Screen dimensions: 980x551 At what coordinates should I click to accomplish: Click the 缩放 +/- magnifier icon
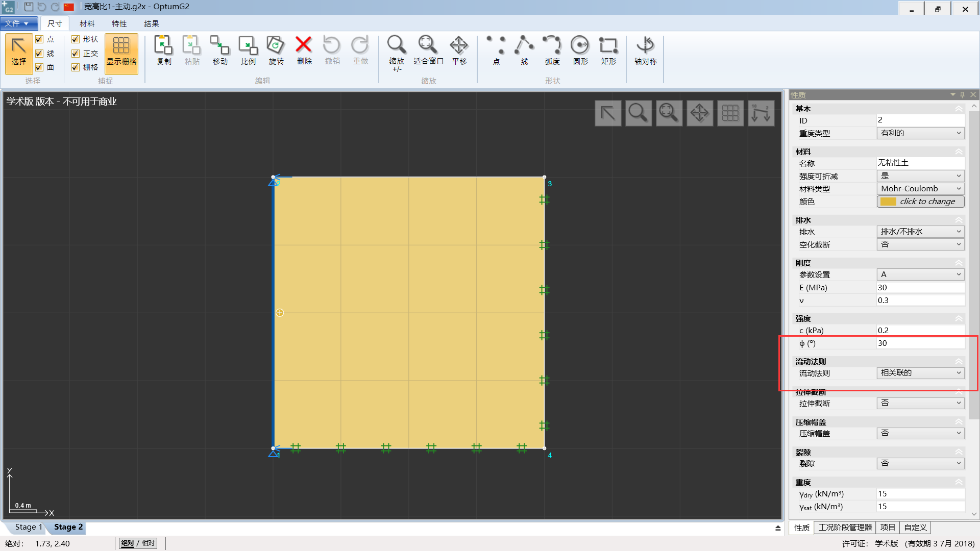click(397, 54)
